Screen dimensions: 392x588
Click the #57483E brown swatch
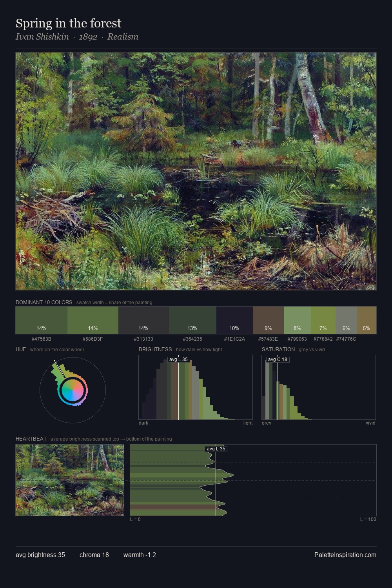pyautogui.click(x=268, y=320)
